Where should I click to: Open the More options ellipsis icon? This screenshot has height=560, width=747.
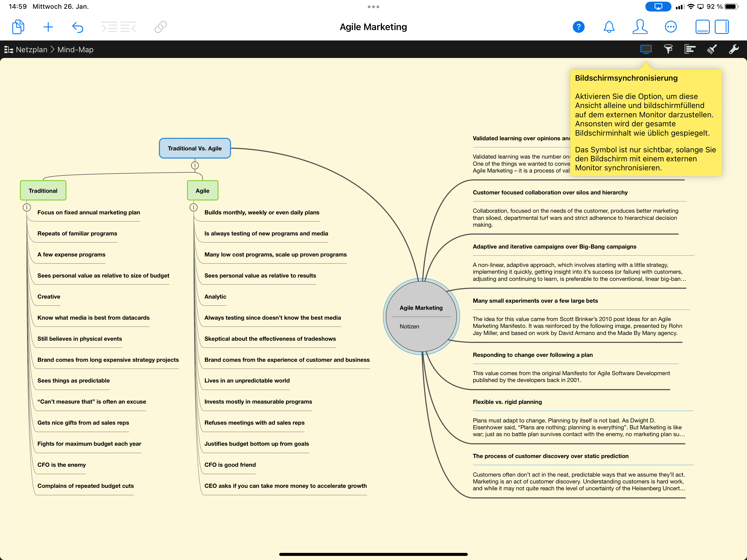click(x=671, y=27)
